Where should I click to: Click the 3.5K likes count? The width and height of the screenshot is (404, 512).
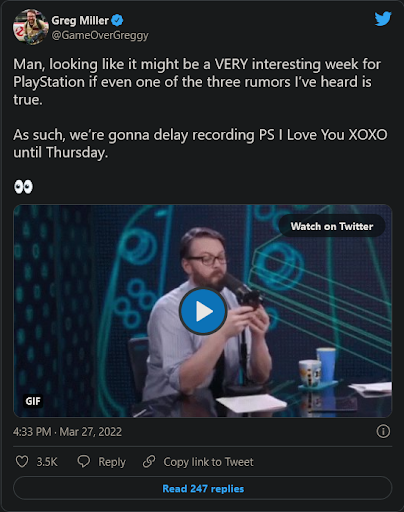pos(47,462)
